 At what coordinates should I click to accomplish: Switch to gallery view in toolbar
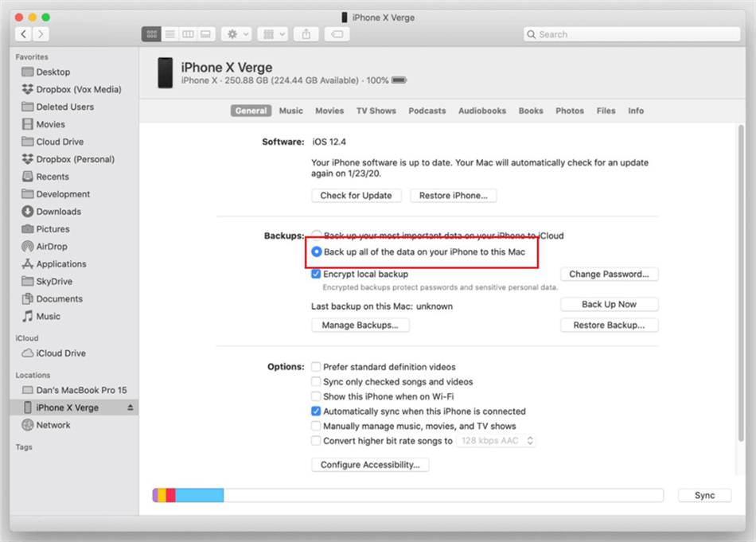click(206, 34)
